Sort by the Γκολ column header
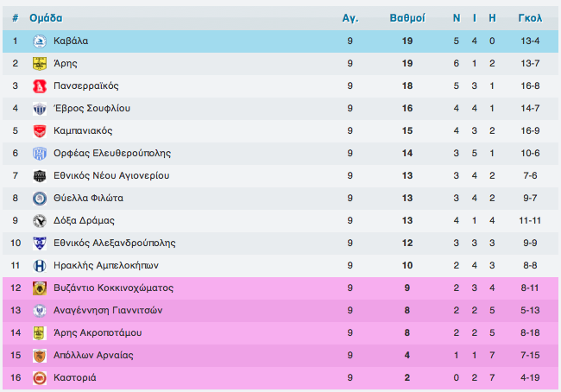The width and height of the screenshot is (561, 392). 530,18
